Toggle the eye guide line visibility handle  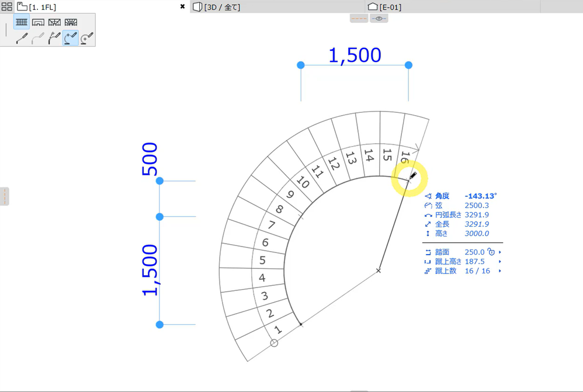pyautogui.click(x=379, y=18)
